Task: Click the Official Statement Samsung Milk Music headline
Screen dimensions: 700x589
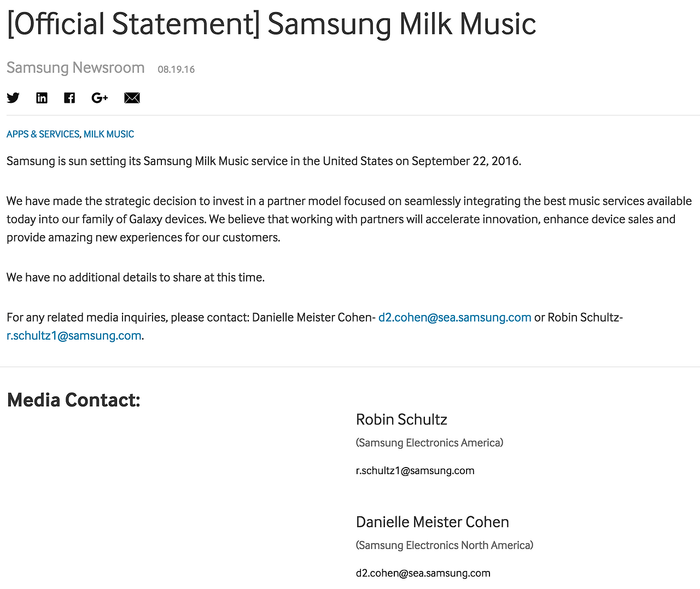Action: click(x=271, y=24)
